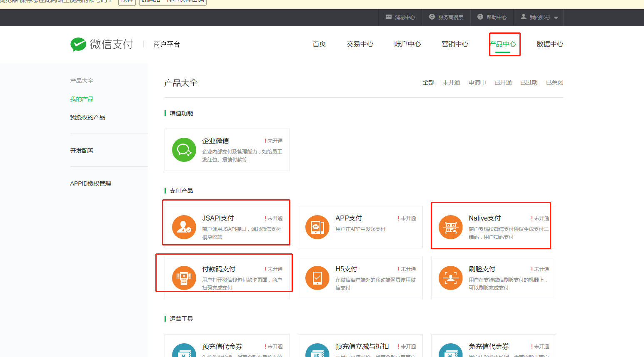Filter products by 未开通

coord(452,82)
